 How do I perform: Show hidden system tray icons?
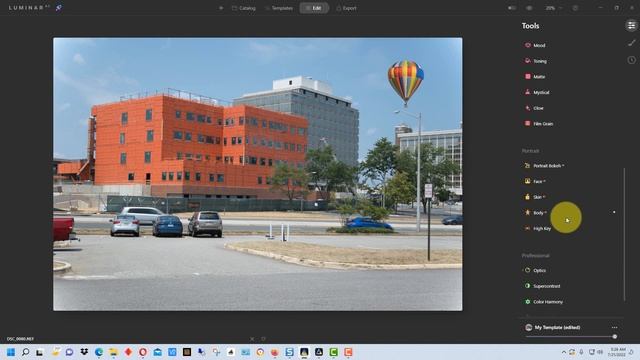click(x=564, y=352)
